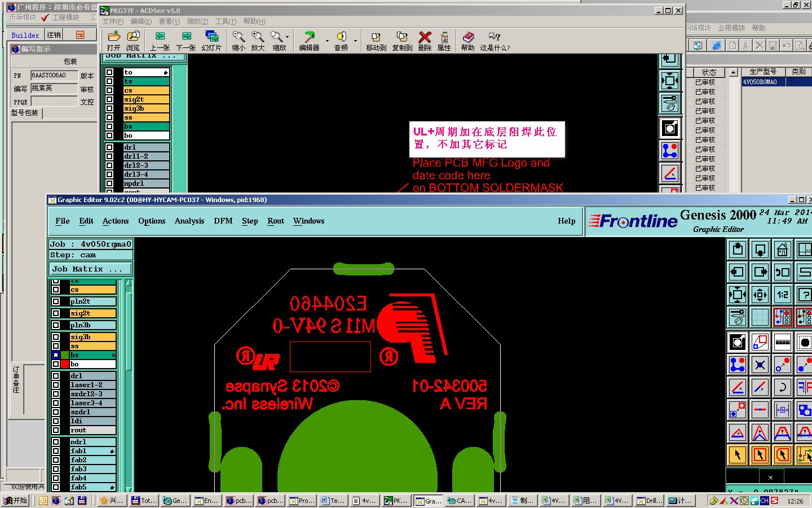
Task: Click the Job Matrix ... button in Graphic Editor
Action: pos(90,269)
